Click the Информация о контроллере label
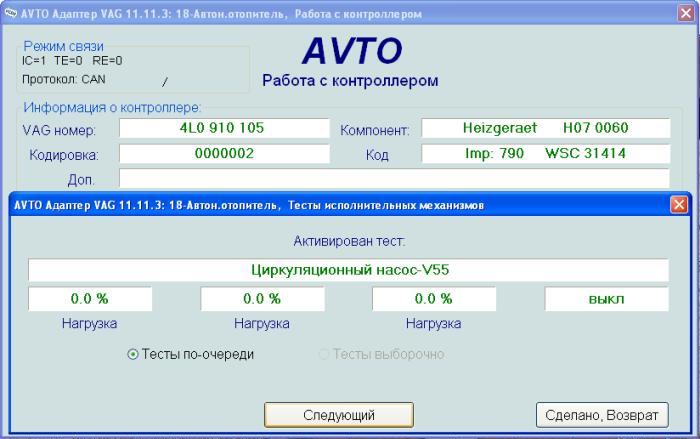The height and width of the screenshot is (439, 700). point(112,108)
